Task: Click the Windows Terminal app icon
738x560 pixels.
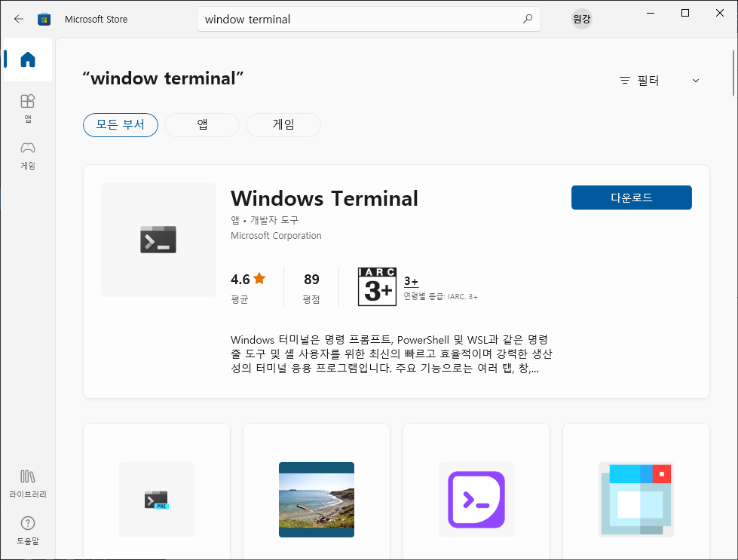Action: coord(158,240)
